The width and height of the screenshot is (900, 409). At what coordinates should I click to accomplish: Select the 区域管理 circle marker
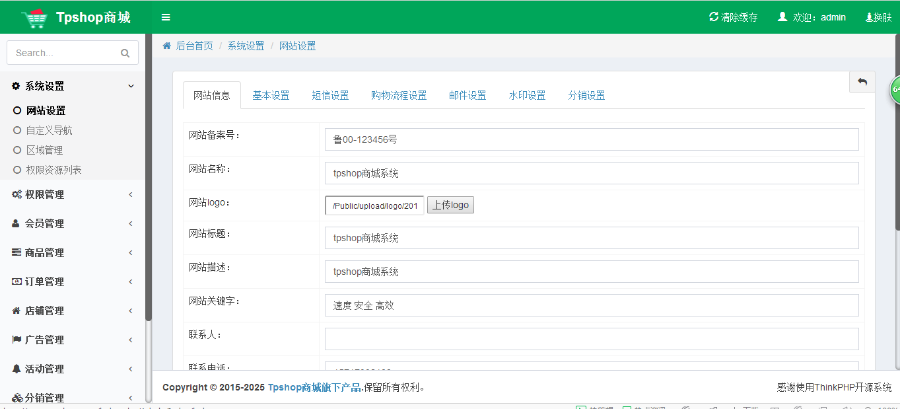coord(17,150)
